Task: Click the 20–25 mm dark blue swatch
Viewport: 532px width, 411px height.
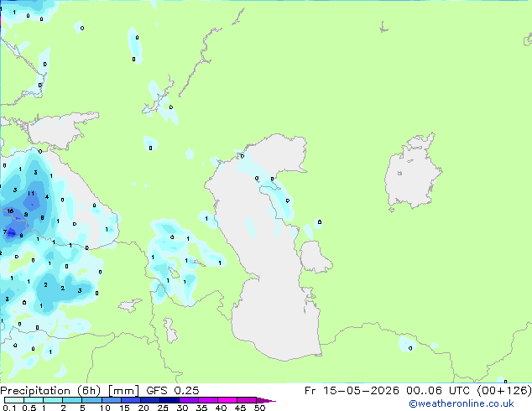Action: [150, 400]
